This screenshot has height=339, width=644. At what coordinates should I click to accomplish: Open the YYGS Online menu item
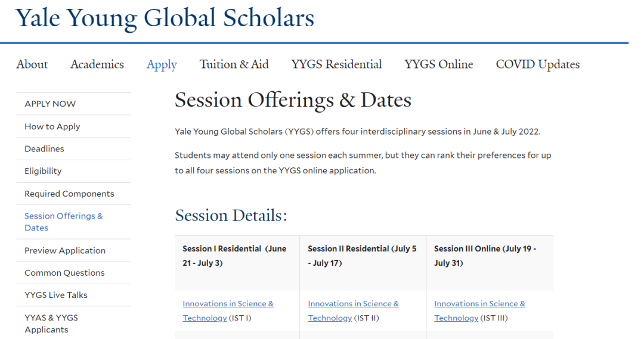(x=439, y=64)
